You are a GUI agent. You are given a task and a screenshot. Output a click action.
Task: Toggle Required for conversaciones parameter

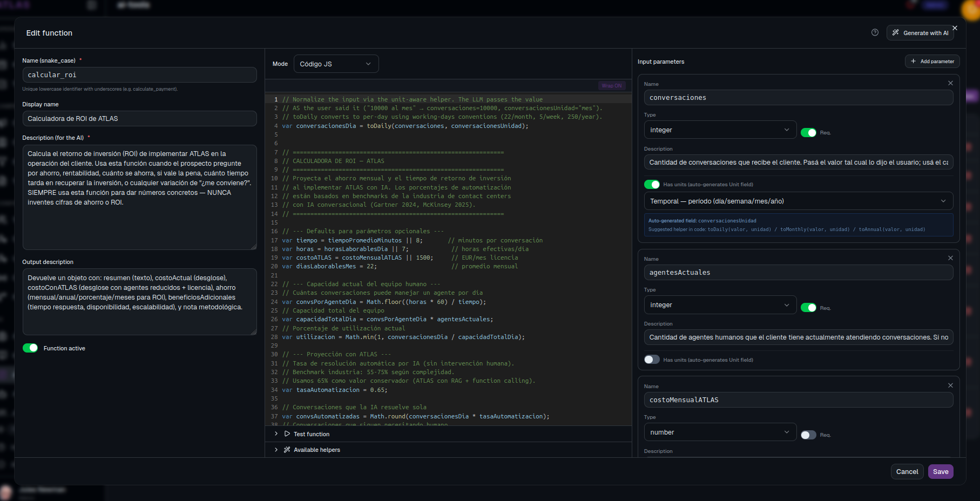click(x=808, y=133)
